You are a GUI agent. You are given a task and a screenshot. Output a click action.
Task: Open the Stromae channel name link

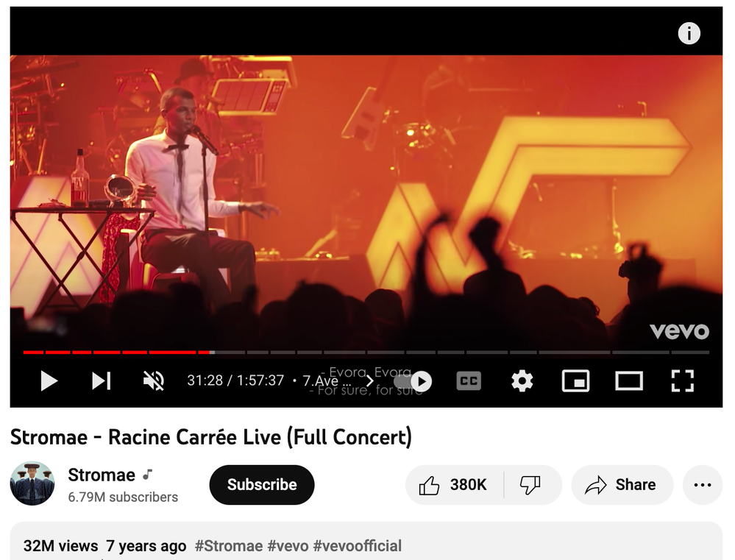[x=102, y=475]
